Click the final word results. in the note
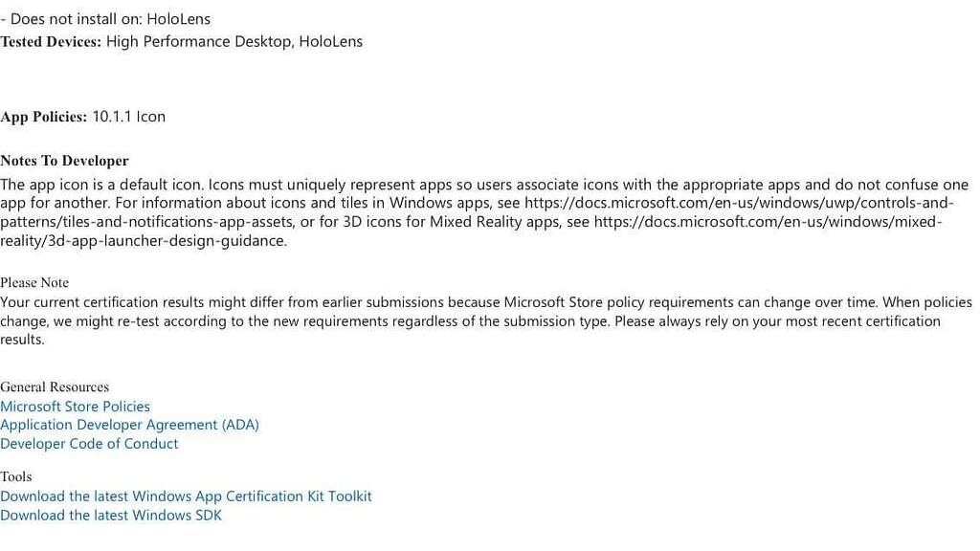 pyautogui.click(x=23, y=340)
